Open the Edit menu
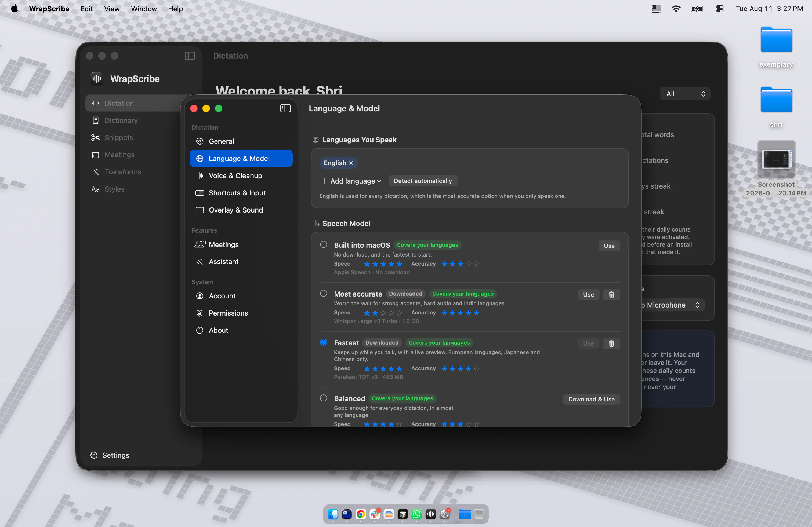 tap(87, 9)
